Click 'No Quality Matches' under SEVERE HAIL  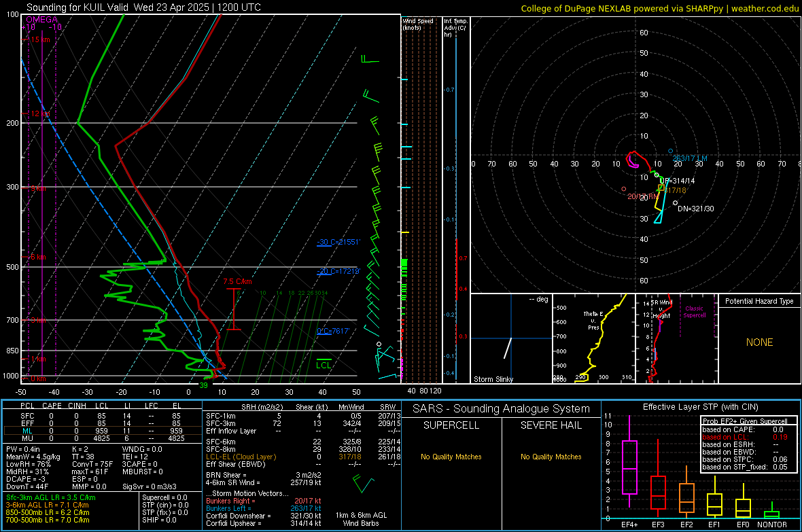pyautogui.click(x=551, y=457)
